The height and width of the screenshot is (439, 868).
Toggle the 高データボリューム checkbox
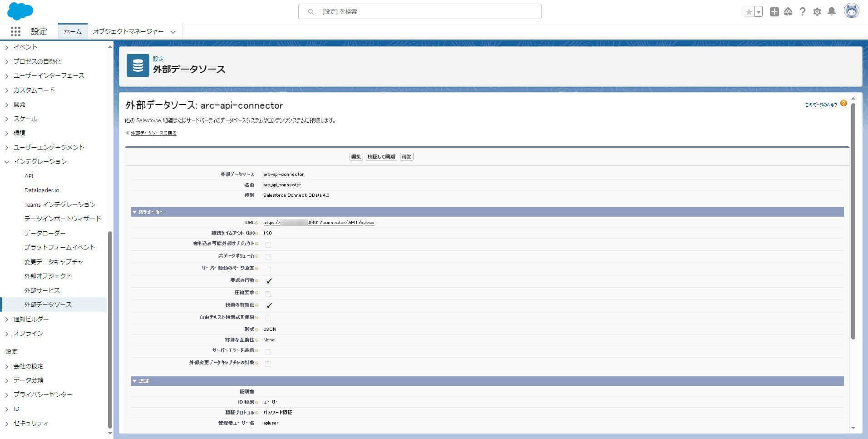tap(268, 257)
